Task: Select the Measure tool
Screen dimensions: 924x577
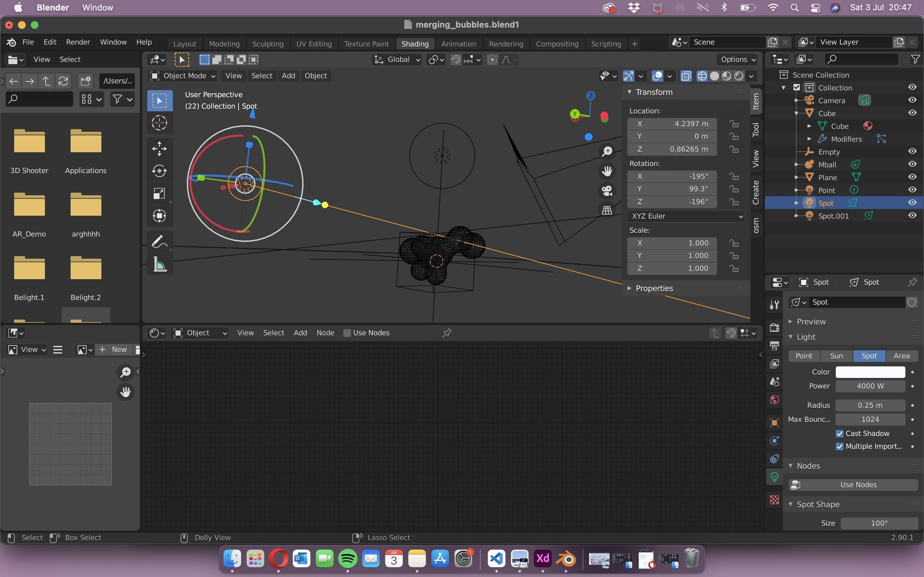Action: (x=159, y=264)
